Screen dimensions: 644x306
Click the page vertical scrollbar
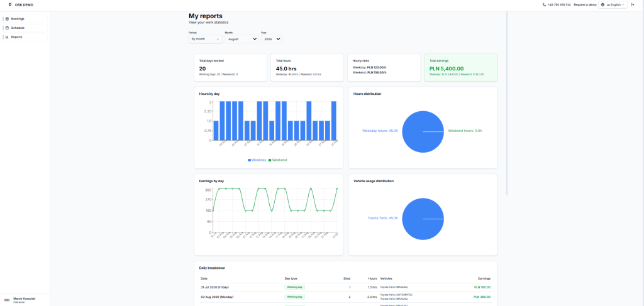click(507, 104)
